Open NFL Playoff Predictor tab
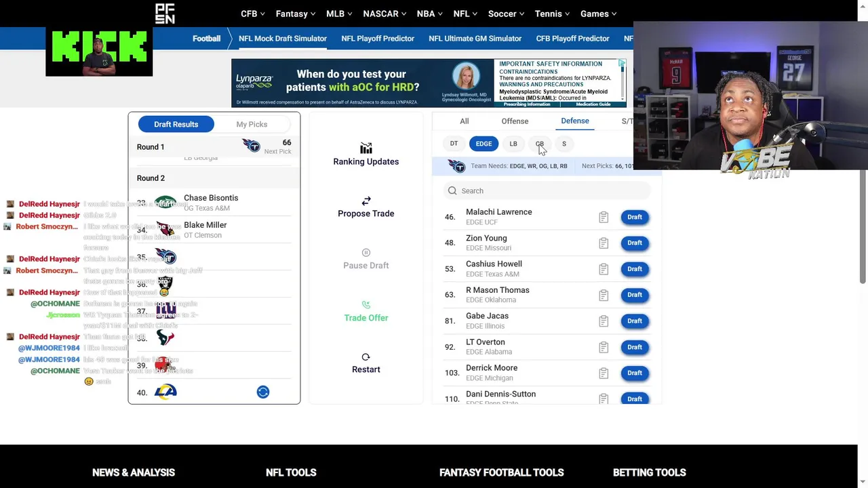Screen dimensions: 868x488 click(x=378, y=39)
